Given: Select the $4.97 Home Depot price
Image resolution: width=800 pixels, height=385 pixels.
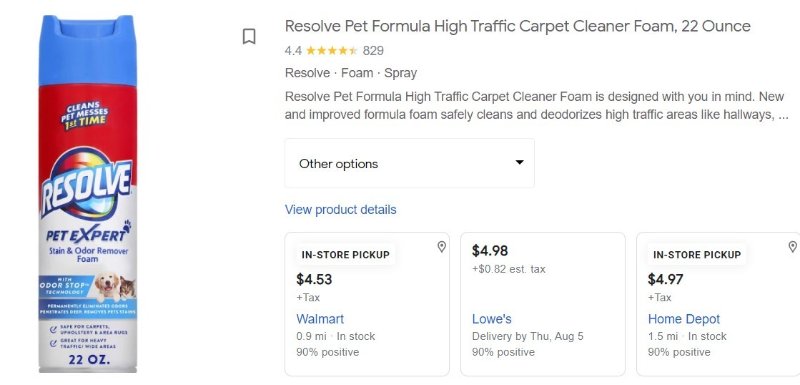Looking at the screenshot, I should click(x=665, y=279).
